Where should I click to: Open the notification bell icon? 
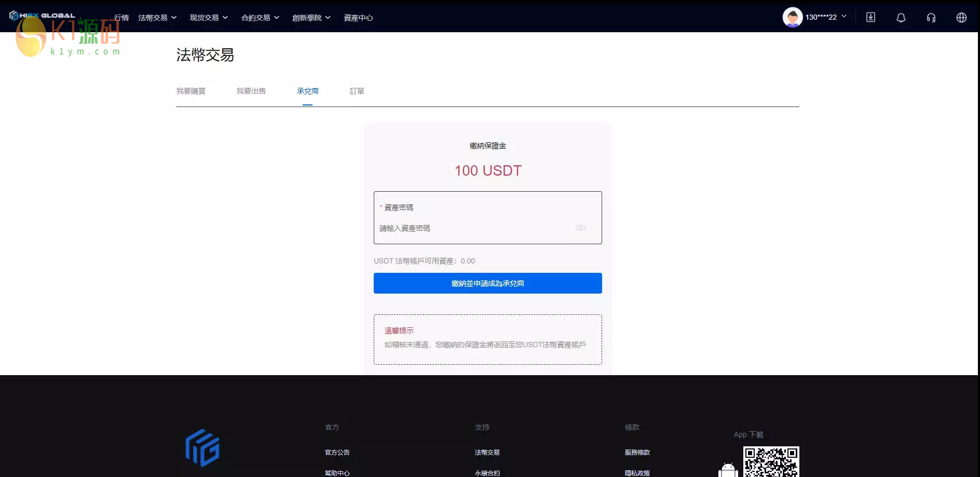[x=901, y=17]
